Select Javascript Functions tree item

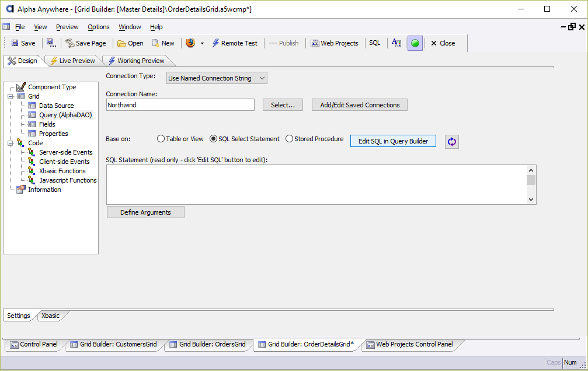(x=68, y=181)
